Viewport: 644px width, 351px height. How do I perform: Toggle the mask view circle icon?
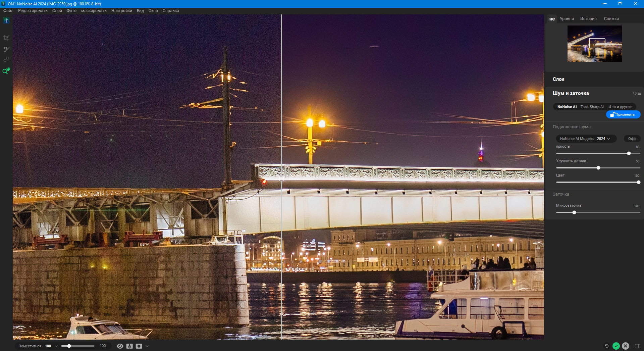(x=139, y=346)
